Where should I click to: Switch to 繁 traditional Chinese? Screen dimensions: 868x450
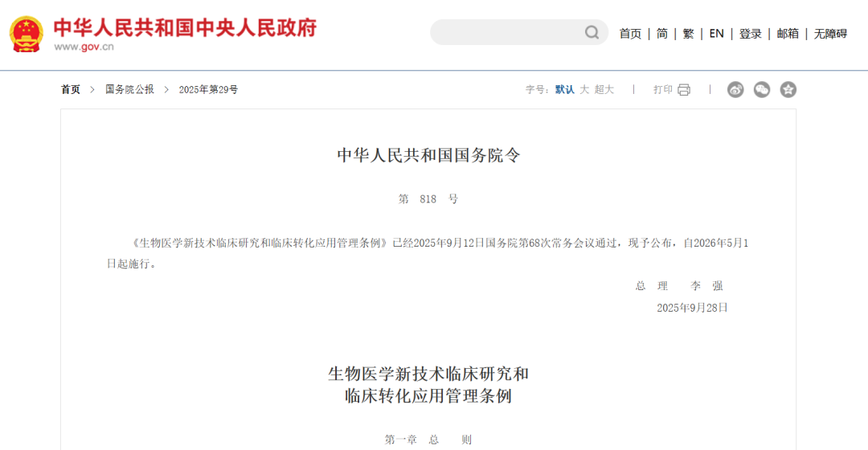(688, 34)
